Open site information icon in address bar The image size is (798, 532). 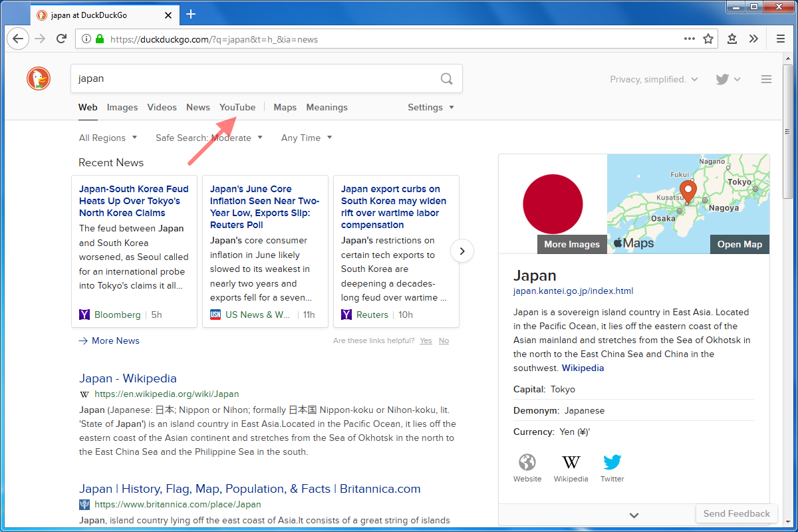pyautogui.click(x=86, y=39)
